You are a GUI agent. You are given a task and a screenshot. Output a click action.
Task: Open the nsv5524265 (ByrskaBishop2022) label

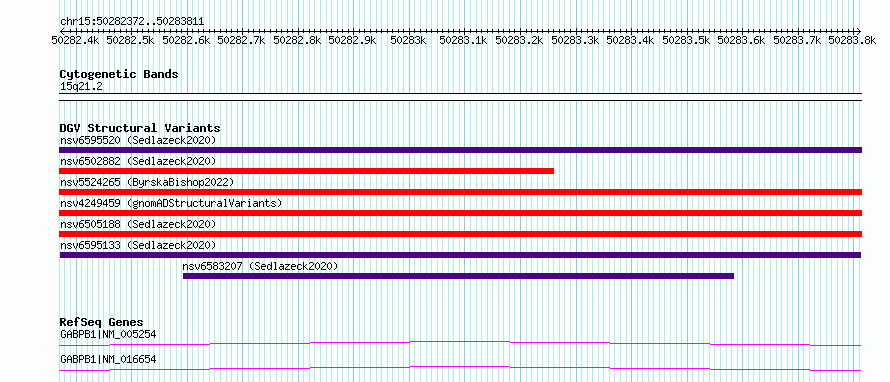147,182
